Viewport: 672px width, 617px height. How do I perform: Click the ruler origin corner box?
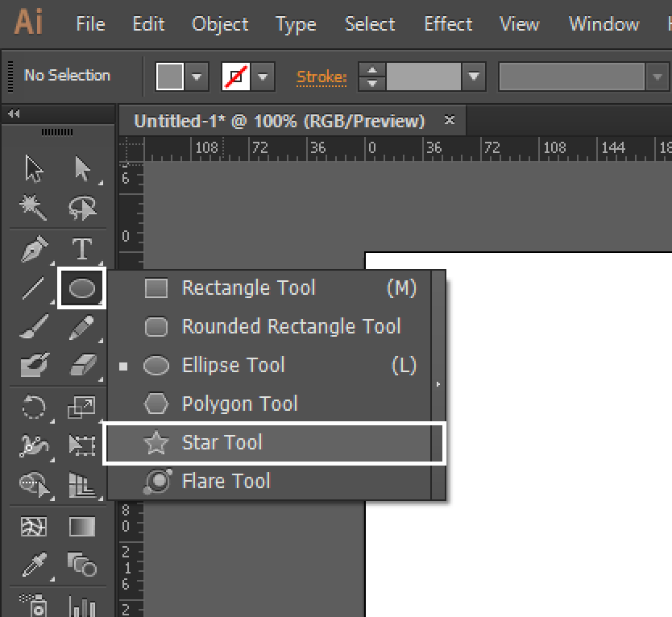point(131,149)
